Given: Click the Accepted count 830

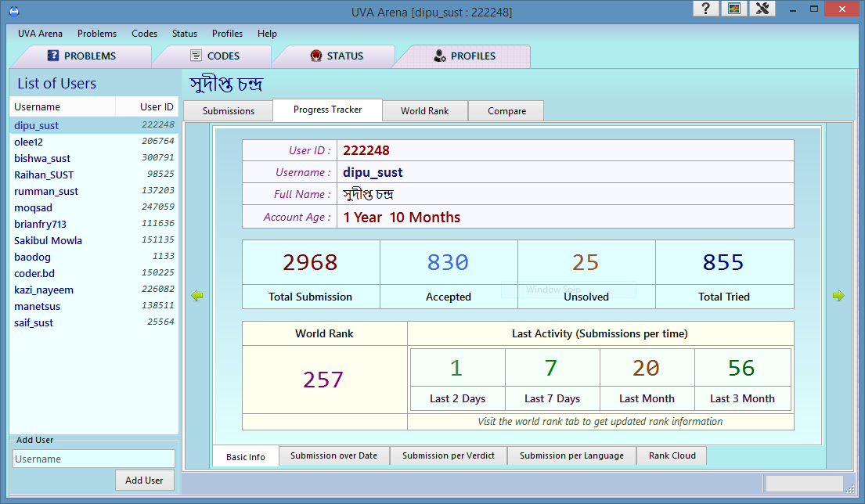Looking at the screenshot, I should tap(448, 262).
